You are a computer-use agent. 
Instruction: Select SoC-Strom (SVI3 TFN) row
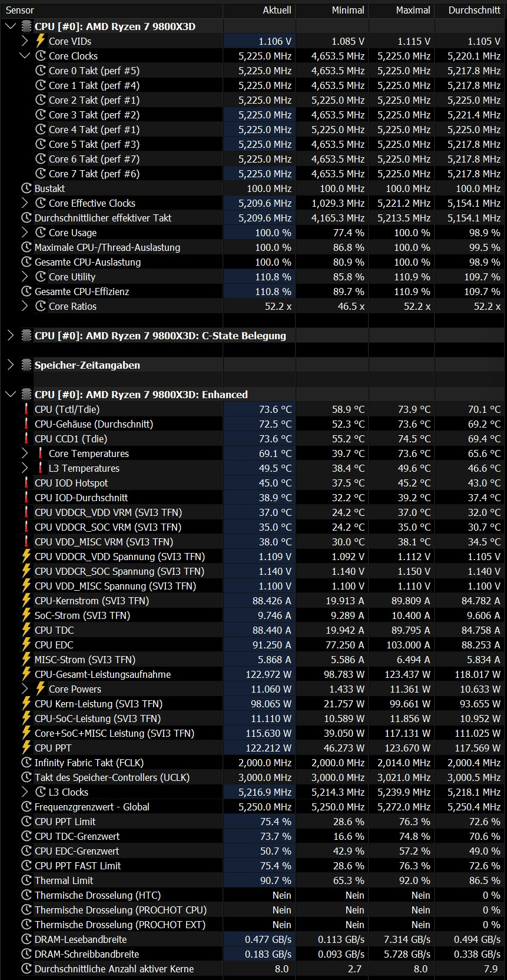click(253, 615)
